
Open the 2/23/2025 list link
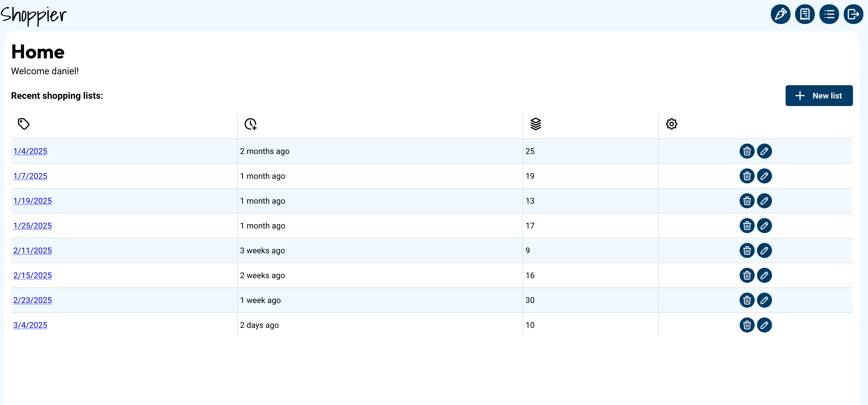tap(32, 300)
